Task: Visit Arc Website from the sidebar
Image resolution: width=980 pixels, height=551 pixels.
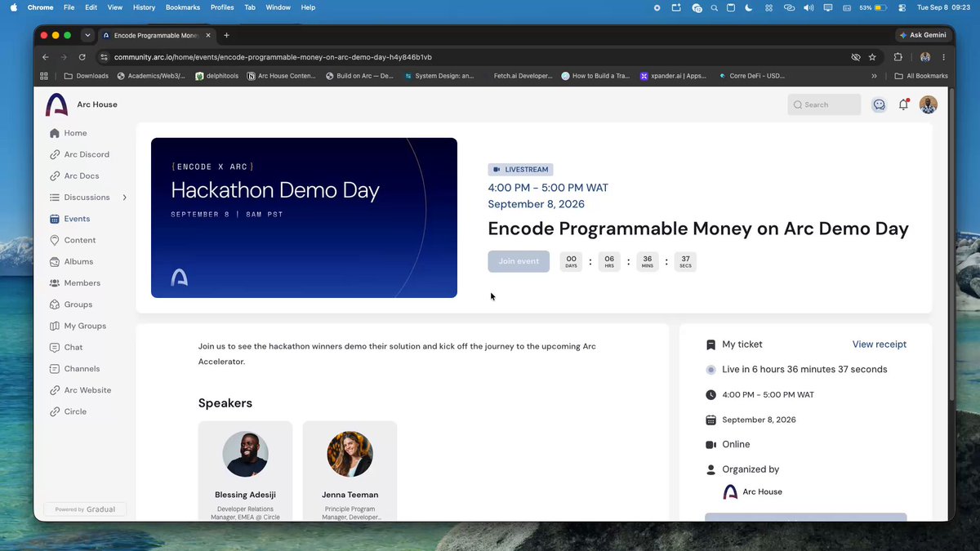Action: (80, 390)
